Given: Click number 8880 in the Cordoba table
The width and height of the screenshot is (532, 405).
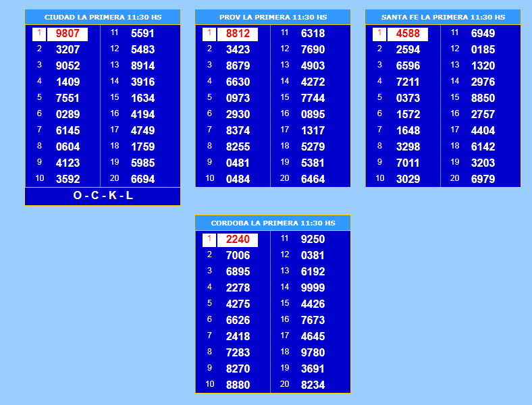Looking at the screenshot, I should click(238, 385).
